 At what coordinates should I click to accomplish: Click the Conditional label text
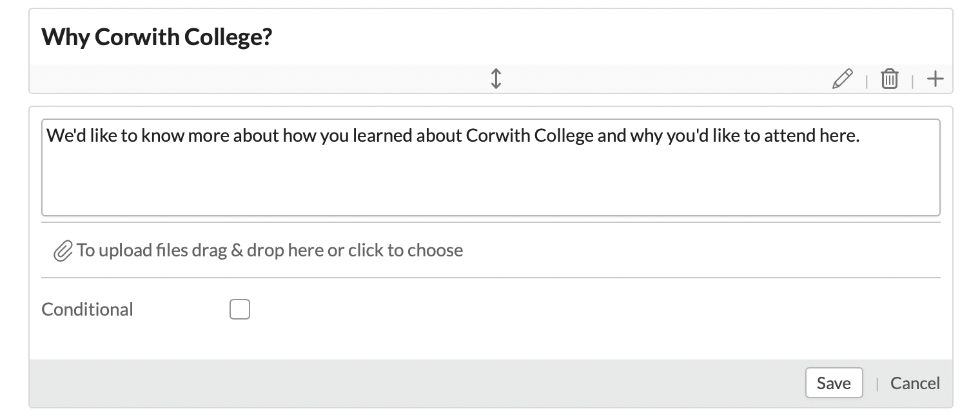(87, 310)
